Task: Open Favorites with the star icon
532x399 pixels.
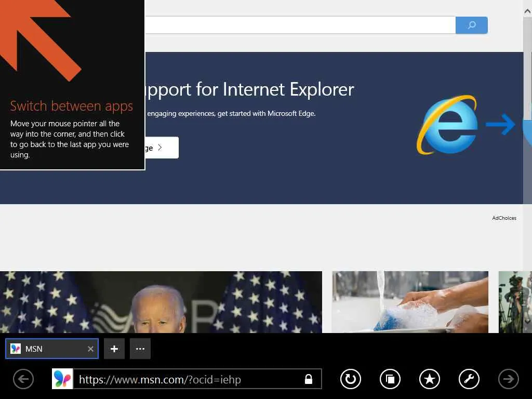Action: click(x=430, y=379)
